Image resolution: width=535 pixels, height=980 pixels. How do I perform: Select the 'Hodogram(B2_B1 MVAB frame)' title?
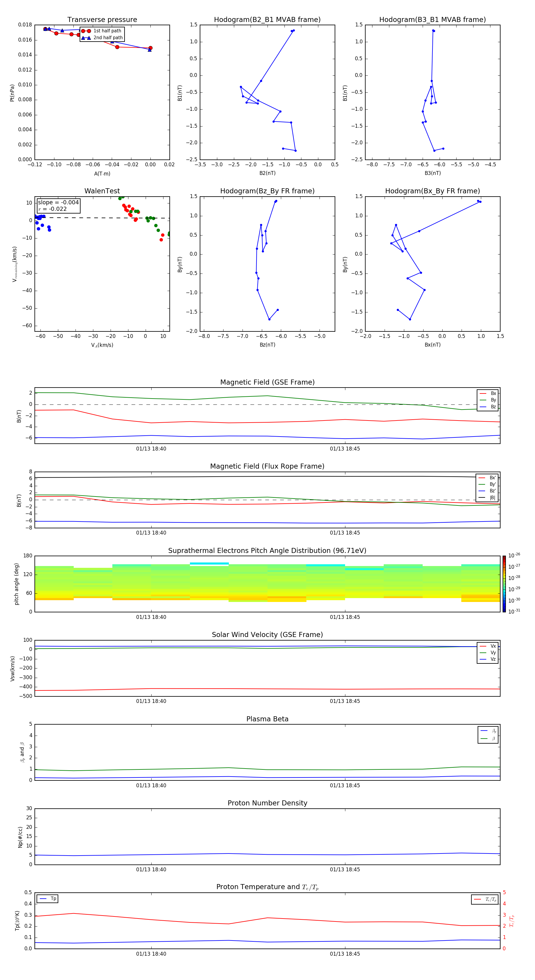267,20
